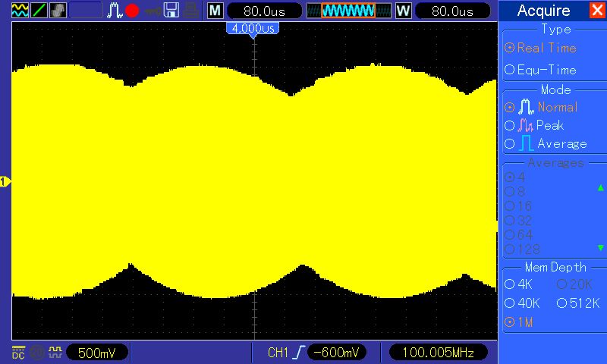The height and width of the screenshot is (364, 607).
Task: Click the M main timebase button
Action: 215,11
